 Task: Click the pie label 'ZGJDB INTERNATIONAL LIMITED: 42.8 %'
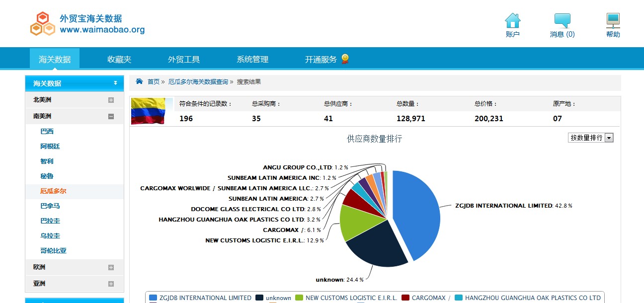pos(514,206)
